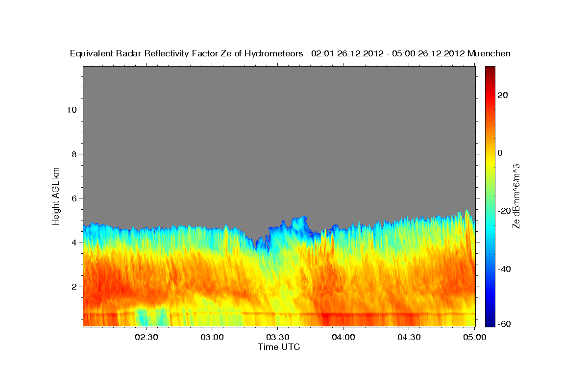Click the 04:30 time tick label
The height and width of the screenshot is (392, 588).
click(x=409, y=337)
